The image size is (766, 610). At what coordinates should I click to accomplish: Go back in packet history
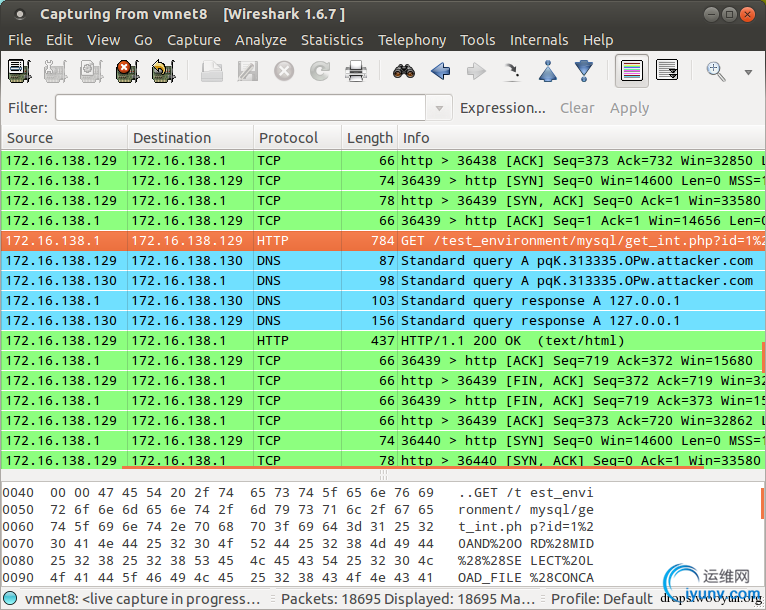point(440,71)
